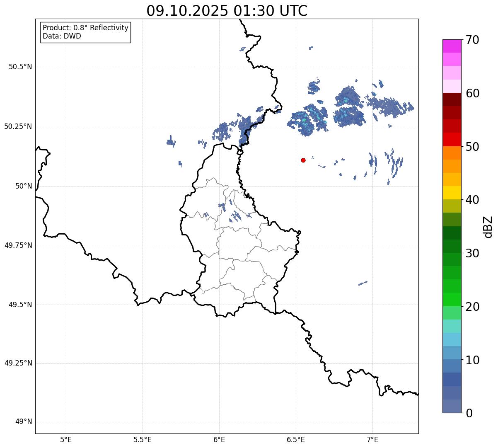Image resolution: width=498 pixels, height=448 pixels.
Task: Click the dBZ colorbar axis label
Action: (x=488, y=226)
